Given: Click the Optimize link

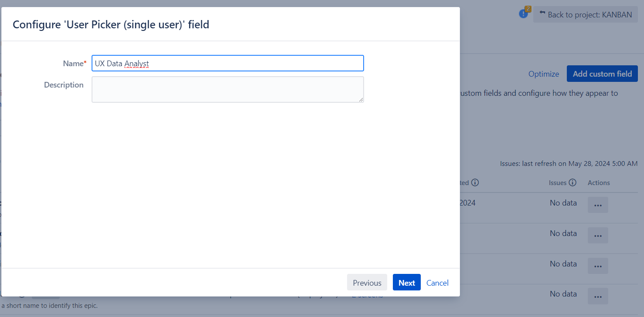Looking at the screenshot, I should pyautogui.click(x=543, y=74).
